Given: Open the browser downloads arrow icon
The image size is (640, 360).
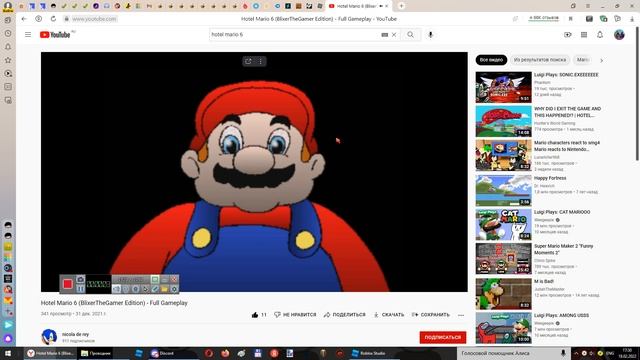Looking at the screenshot, I should 632,19.
